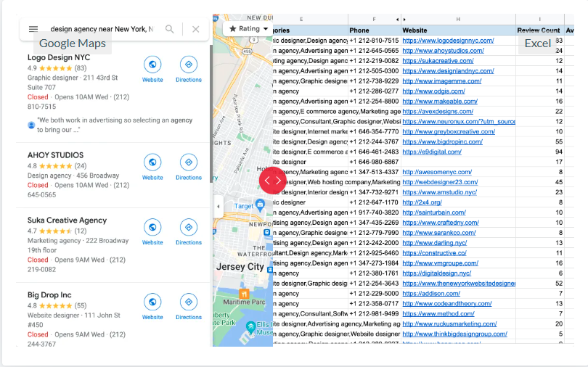Screen dimensions: 588x367
Task: Click the Target store marker on map
Action: click(259, 205)
